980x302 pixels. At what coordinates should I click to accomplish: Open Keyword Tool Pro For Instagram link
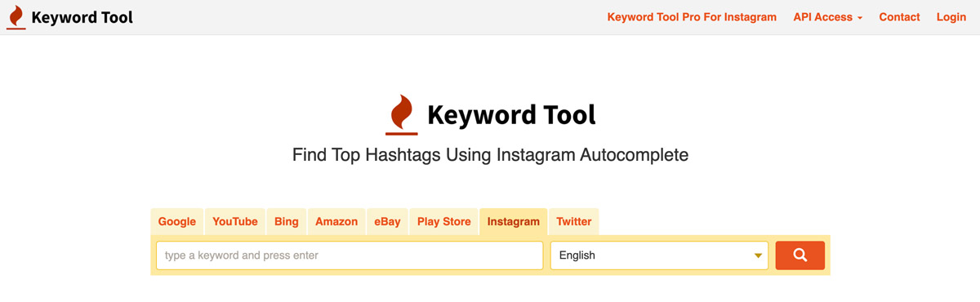692,17
